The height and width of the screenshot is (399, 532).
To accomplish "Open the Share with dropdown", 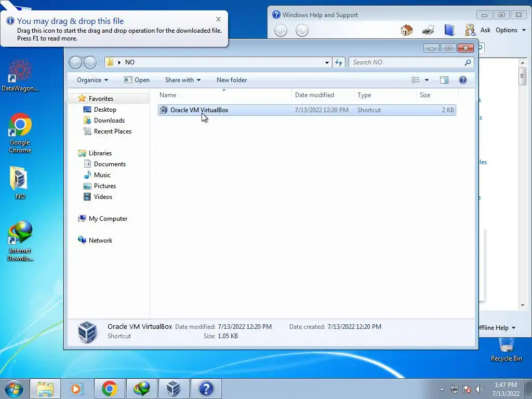I will pyautogui.click(x=182, y=80).
